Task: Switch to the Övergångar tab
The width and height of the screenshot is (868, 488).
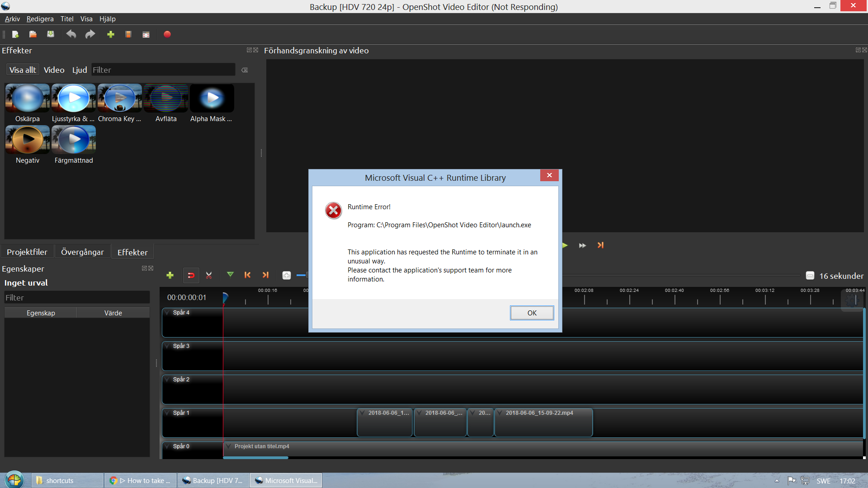Action: point(82,252)
